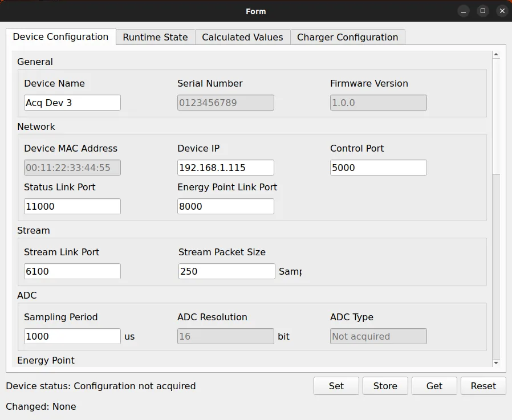The image size is (512, 420).
Task: Edit the Control Port field
Action: tap(379, 168)
